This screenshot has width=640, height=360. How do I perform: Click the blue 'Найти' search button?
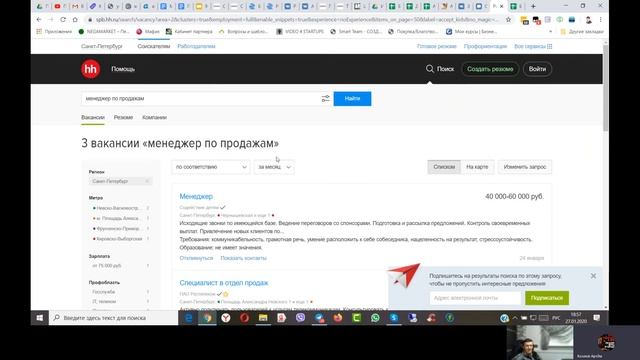point(352,98)
